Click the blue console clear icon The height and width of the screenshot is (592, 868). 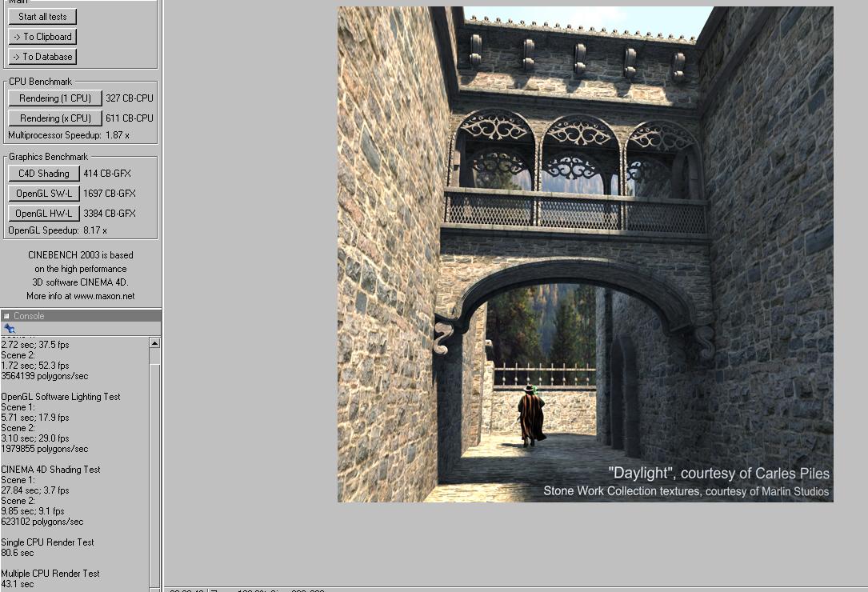pos(9,328)
